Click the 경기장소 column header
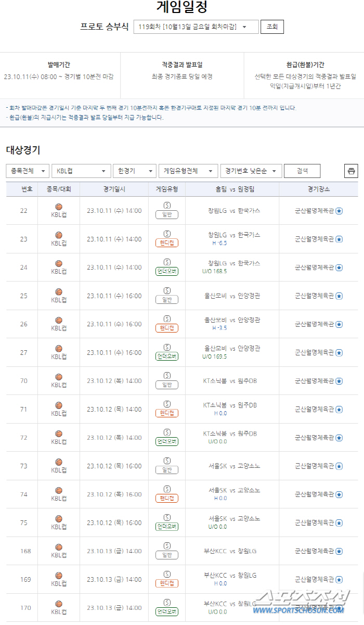Screen dimensions: 364x625 click(319, 189)
